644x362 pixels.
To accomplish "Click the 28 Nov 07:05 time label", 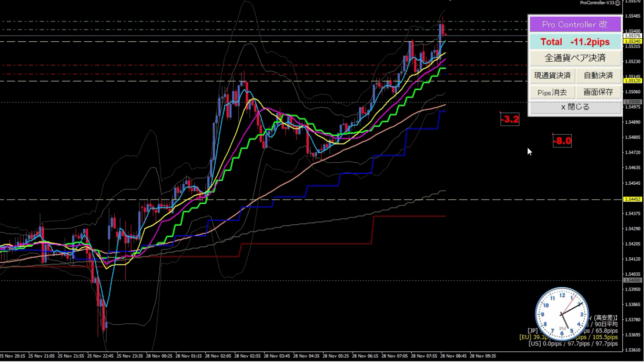I will [395, 356].
